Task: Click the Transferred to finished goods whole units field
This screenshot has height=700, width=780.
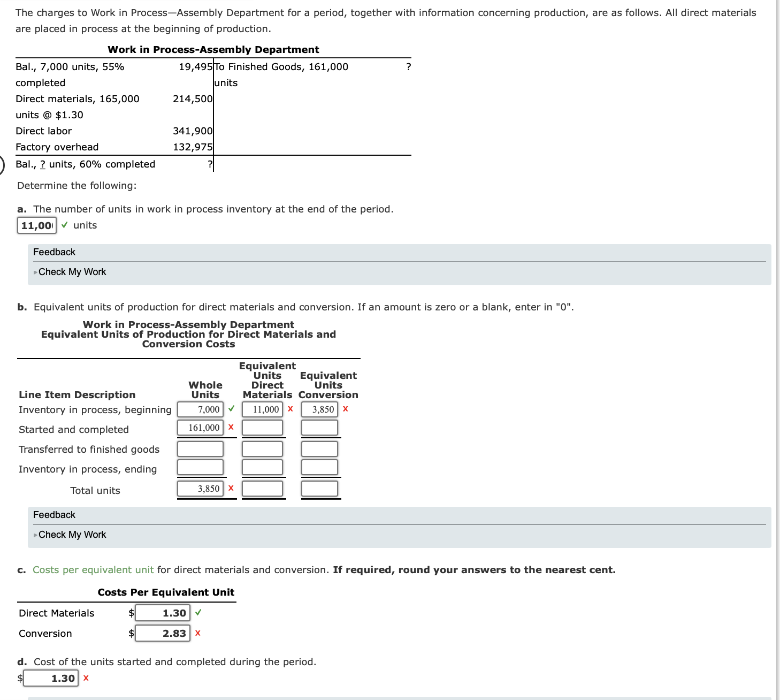Action: [200, 448]
